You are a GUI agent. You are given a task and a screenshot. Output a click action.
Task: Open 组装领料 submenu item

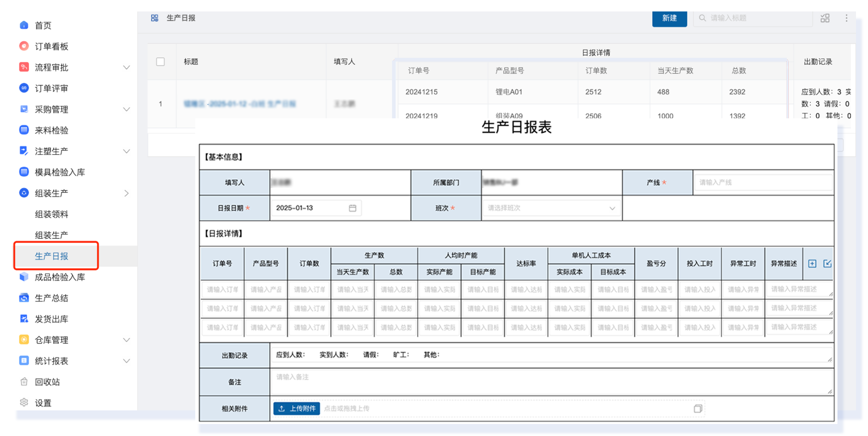pos(51,214)
